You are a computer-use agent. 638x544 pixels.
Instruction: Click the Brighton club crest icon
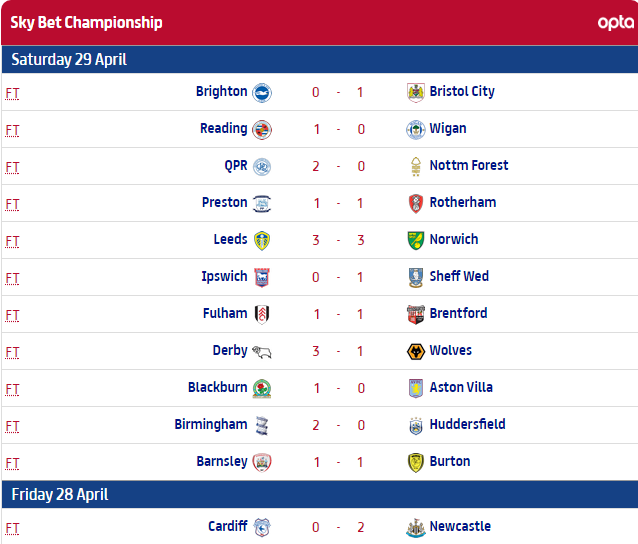(262, 92)
